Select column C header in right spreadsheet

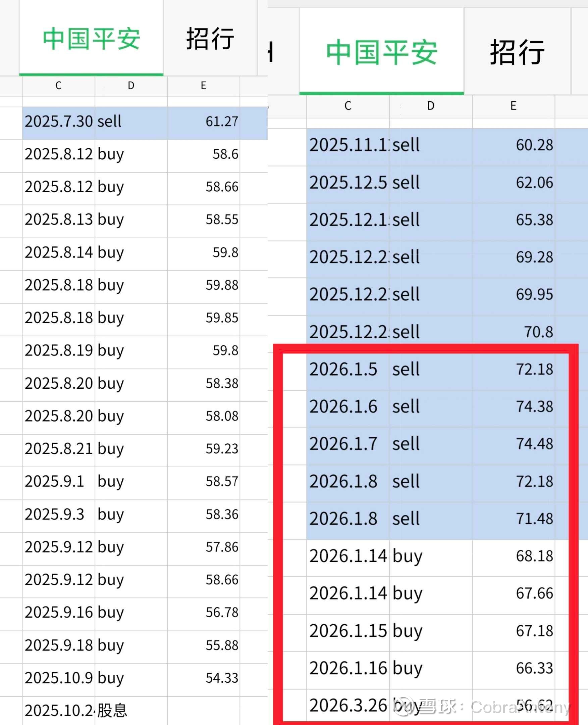click(x=348, y=106)
